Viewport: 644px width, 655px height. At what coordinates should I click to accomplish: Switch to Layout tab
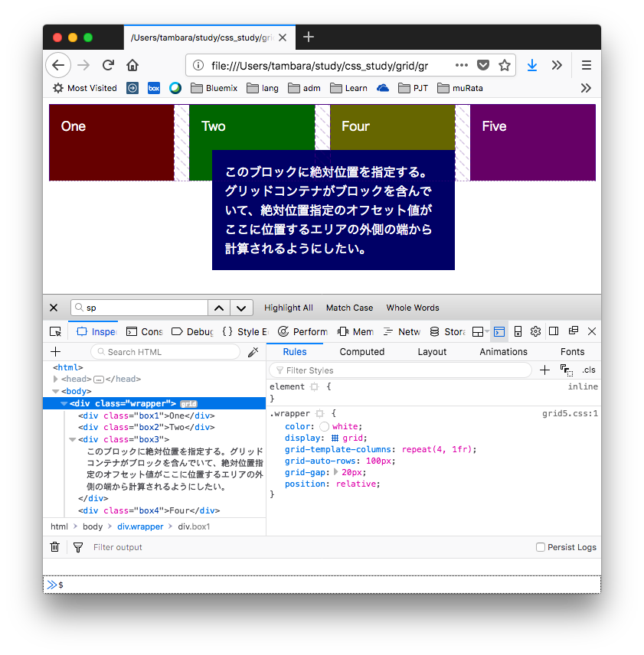(x=432, y=352)
